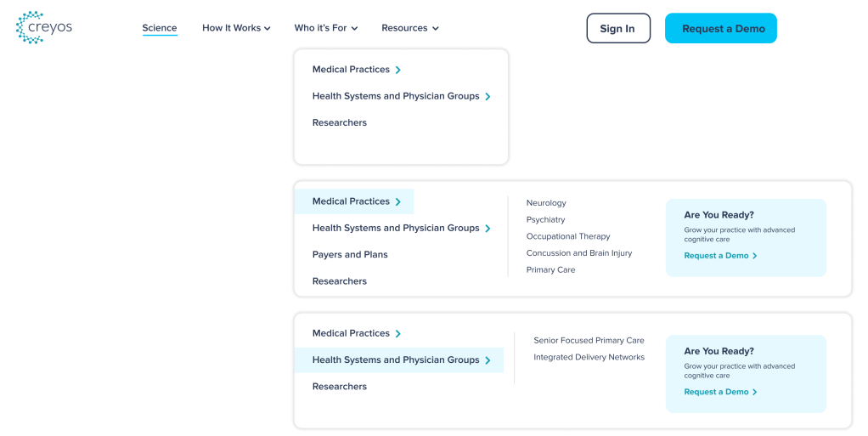This screenshot has width=868, height=436.
Task: Open the Primary Care link
Action: tap(550, 269)
